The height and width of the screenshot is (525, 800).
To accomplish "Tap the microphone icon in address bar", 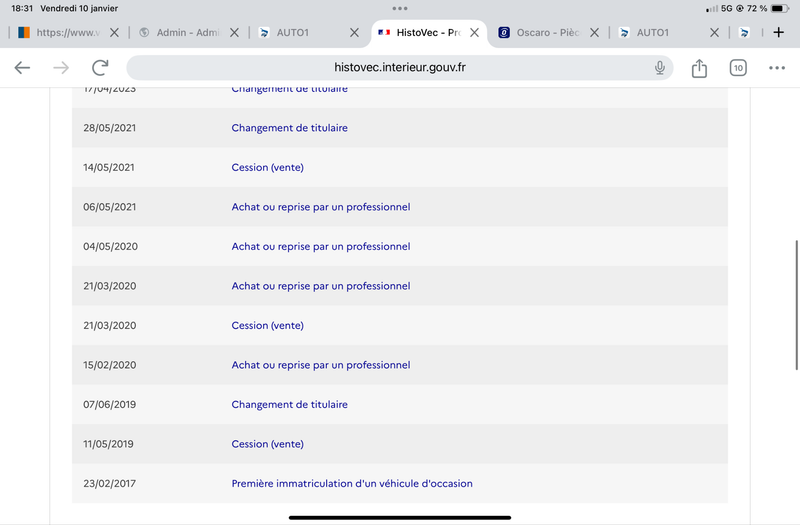I will tap(660, 67).
